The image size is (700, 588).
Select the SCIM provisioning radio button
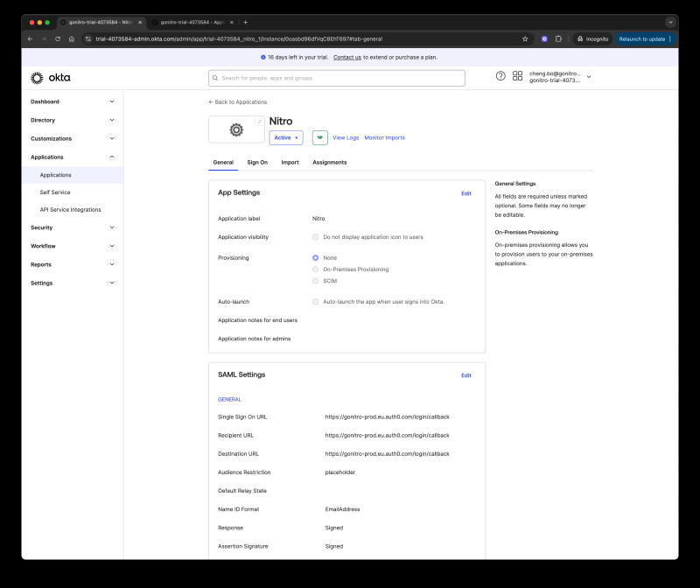pos(315,281)
